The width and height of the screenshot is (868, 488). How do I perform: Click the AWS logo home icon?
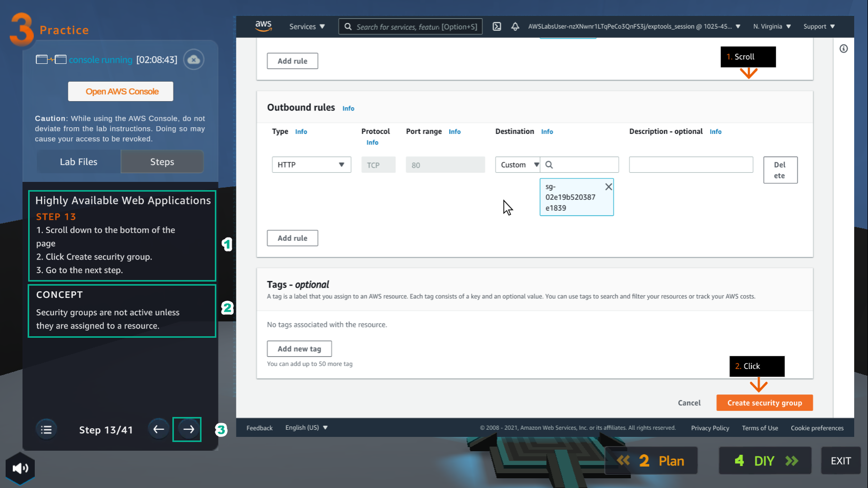(263, 26)
